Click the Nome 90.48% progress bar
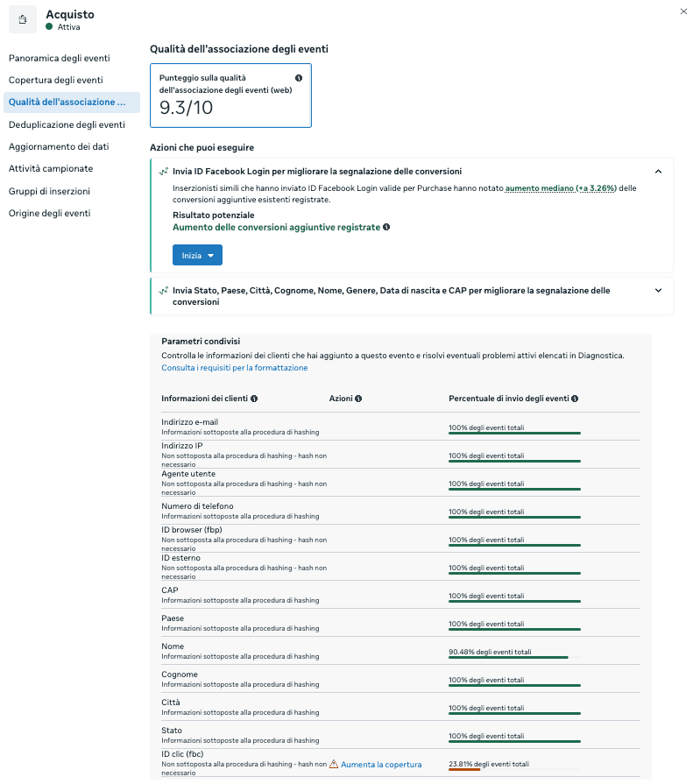Viewport: 693px width, 784px height. pyautogui.click(x=514, y=657)
